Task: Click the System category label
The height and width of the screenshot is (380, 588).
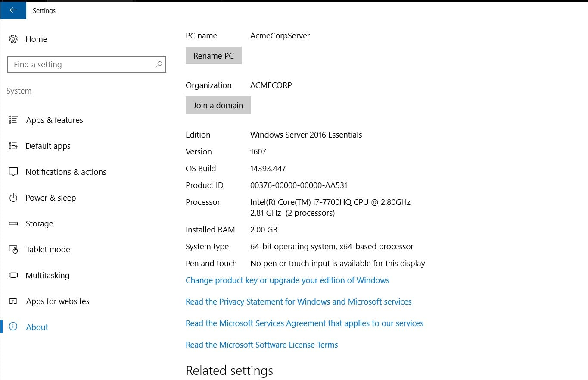Action: pyautogui.click(x=19, y=91)
